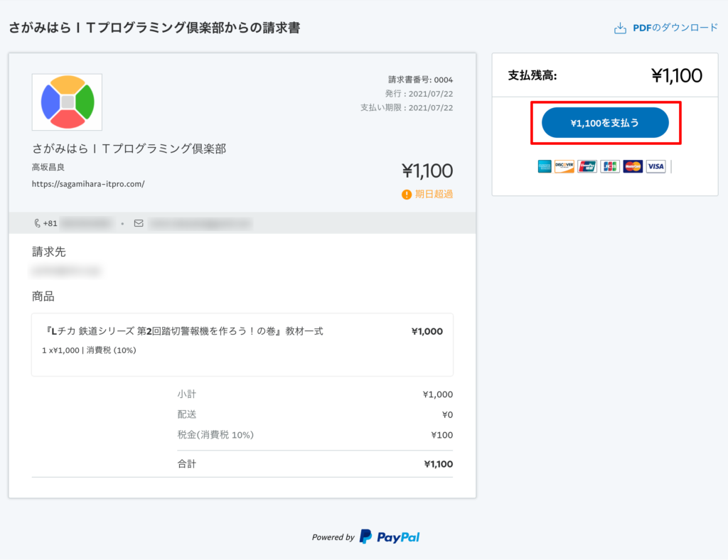Click the American Express card icon

coord(545,166)
